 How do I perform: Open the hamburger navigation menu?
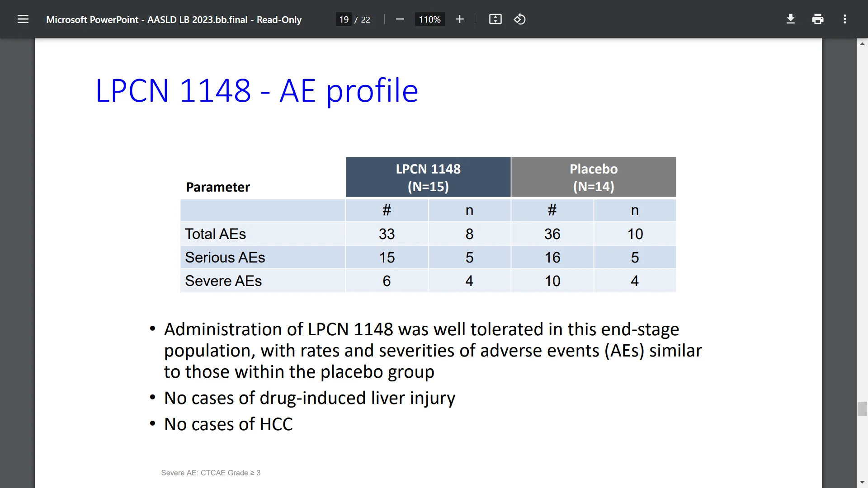(x=23, y=19)
